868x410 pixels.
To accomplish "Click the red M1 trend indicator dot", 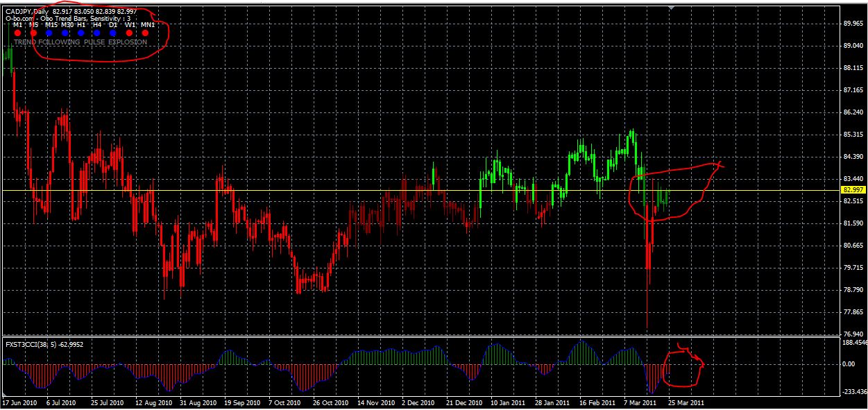I will 17,33.
